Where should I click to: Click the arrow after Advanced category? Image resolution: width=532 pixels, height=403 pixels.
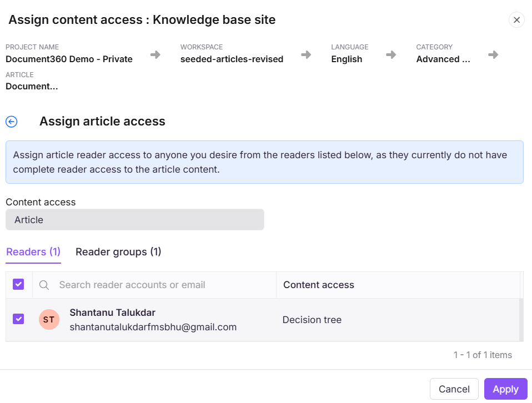493,54
